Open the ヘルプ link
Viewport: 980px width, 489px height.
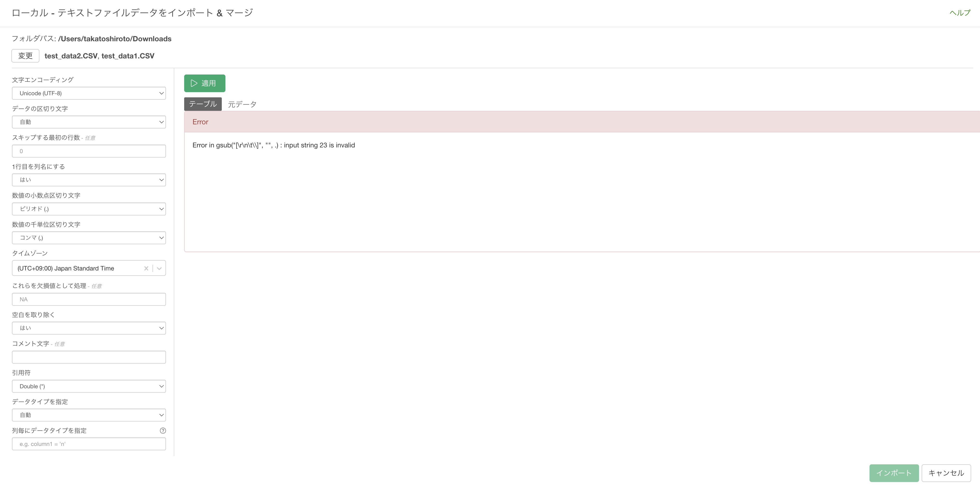point(960,13)
